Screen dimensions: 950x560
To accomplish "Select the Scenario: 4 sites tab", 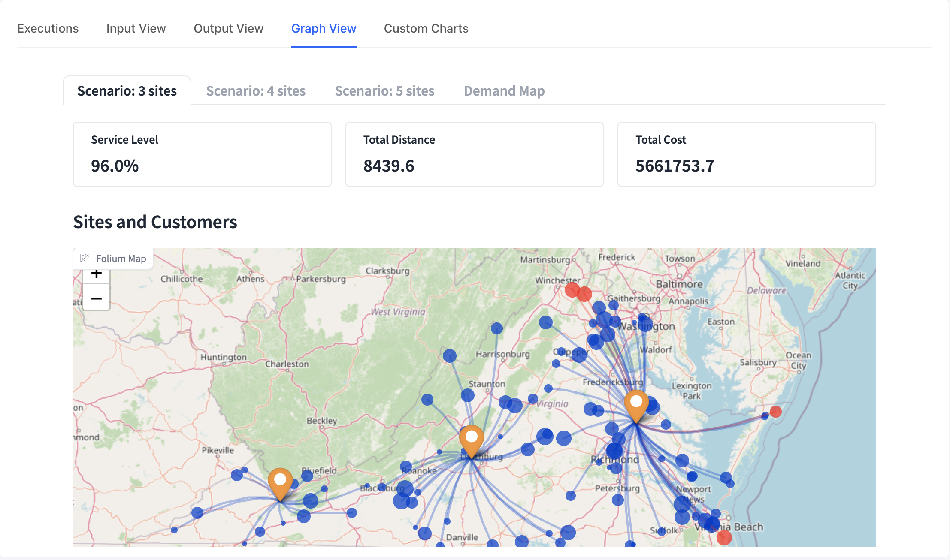I will [x=256, y=91].
